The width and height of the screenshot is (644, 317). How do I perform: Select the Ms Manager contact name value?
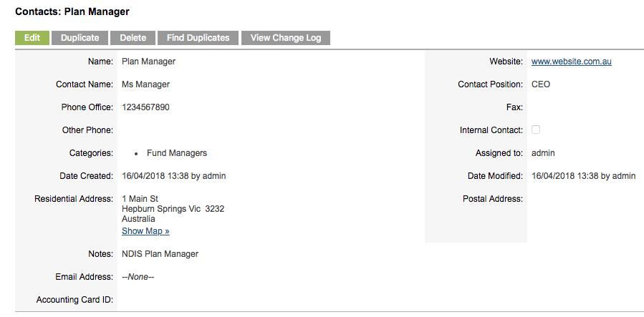click(145, 84)
